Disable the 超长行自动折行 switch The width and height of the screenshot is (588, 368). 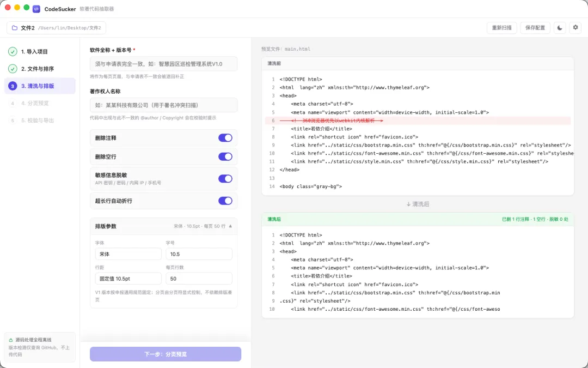(x=225, y=201)
